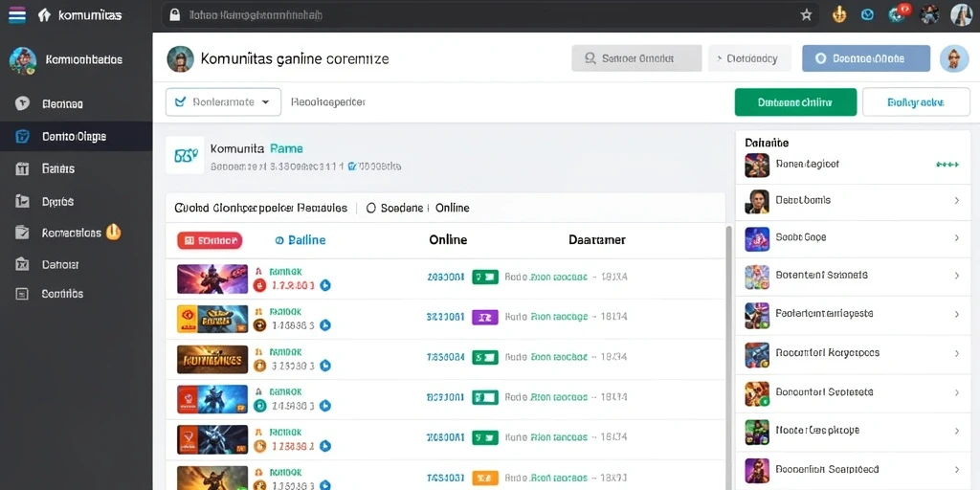
Task: Click the Komunita Rame logo tile
Action: click(x=185, y=155)
